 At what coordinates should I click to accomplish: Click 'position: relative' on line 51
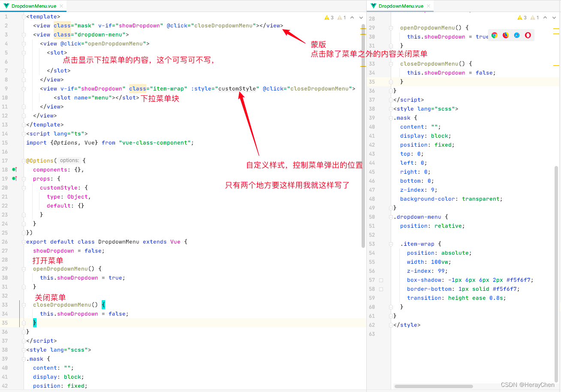coord(432,226)
